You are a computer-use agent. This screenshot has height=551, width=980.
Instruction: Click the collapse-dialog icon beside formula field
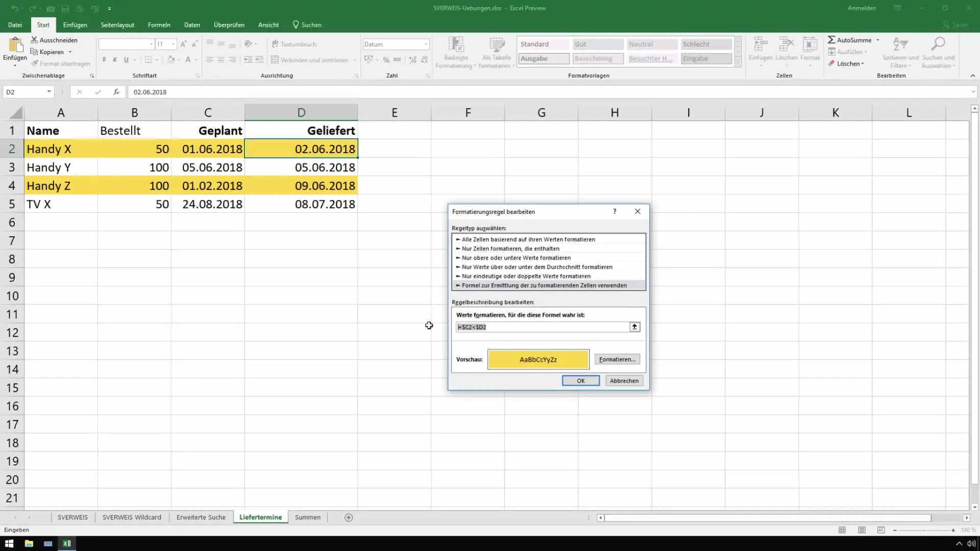(634, 327)
